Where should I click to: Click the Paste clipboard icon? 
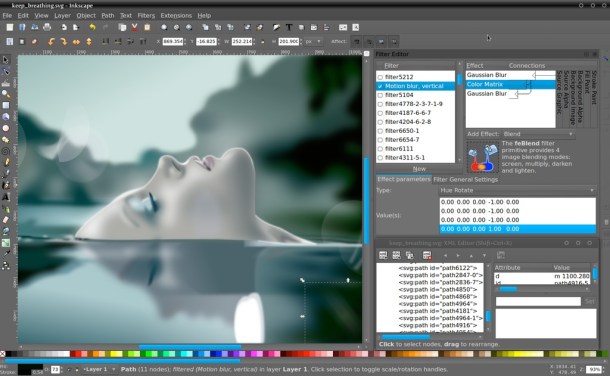(x=147, y=27)
